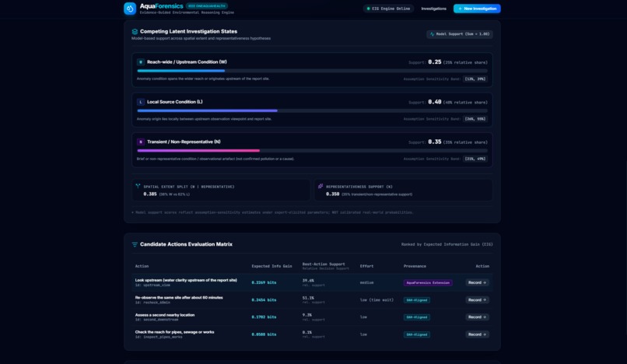Image resolution: width=627 pixels, height=364 pixels.
Task: Record the Assess a second nearby location action
Action: pyautogui.click(x=477, y=317)
